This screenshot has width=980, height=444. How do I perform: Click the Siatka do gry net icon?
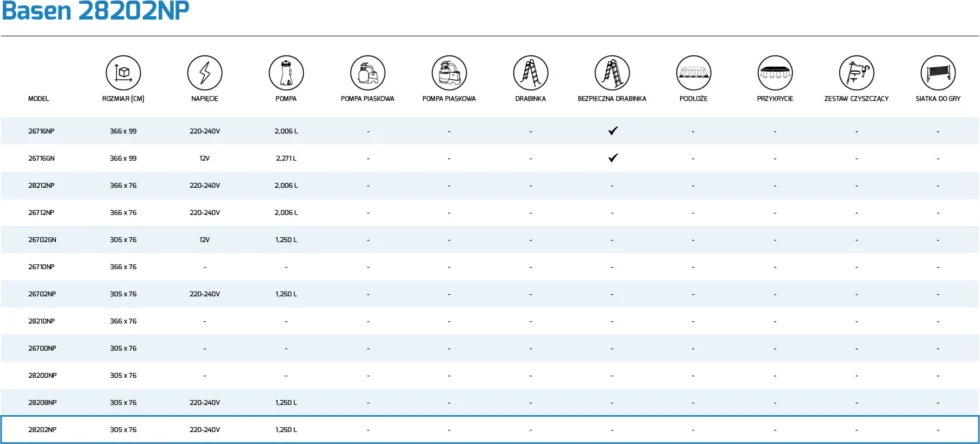tap(938, 73)
